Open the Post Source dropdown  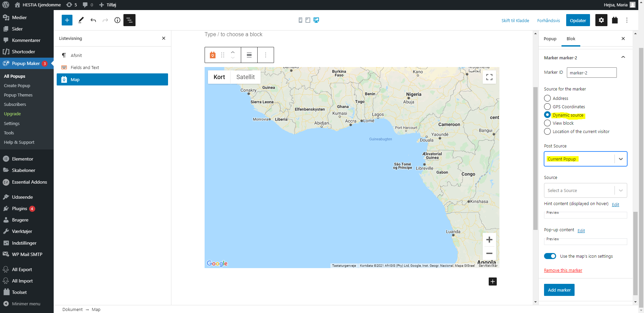[585, 159]
